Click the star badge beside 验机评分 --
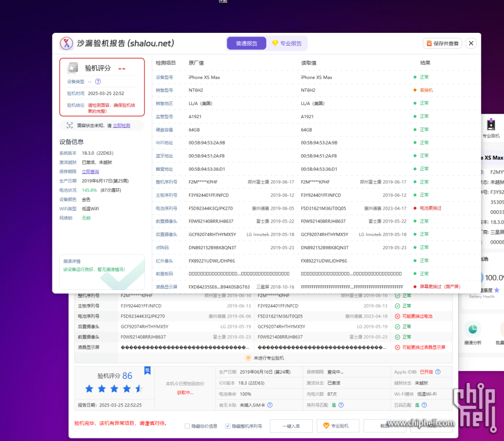Image resolution: width=504 pixels, height=441 pixels. point(73,68)
